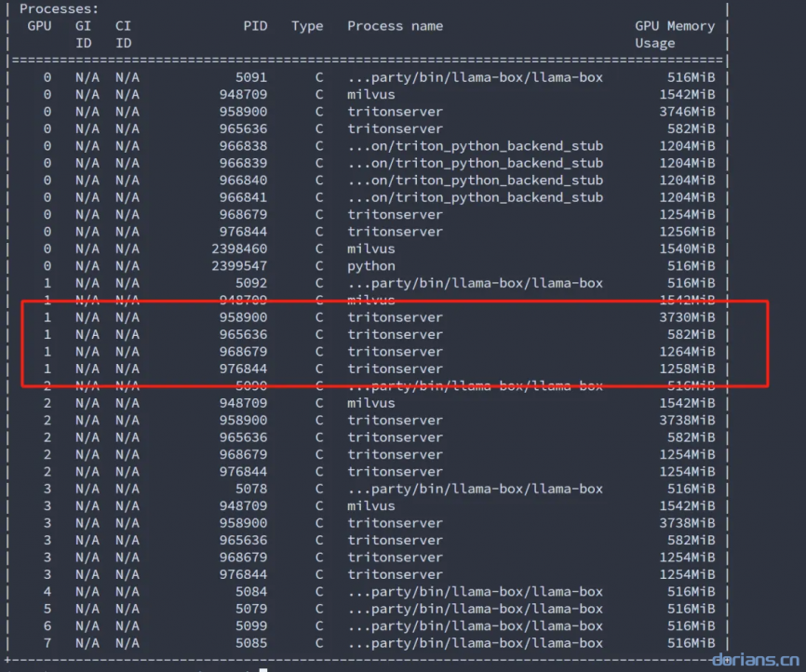Click the 1540MiB memory value
806x672 pixels.
click(687, 249)
